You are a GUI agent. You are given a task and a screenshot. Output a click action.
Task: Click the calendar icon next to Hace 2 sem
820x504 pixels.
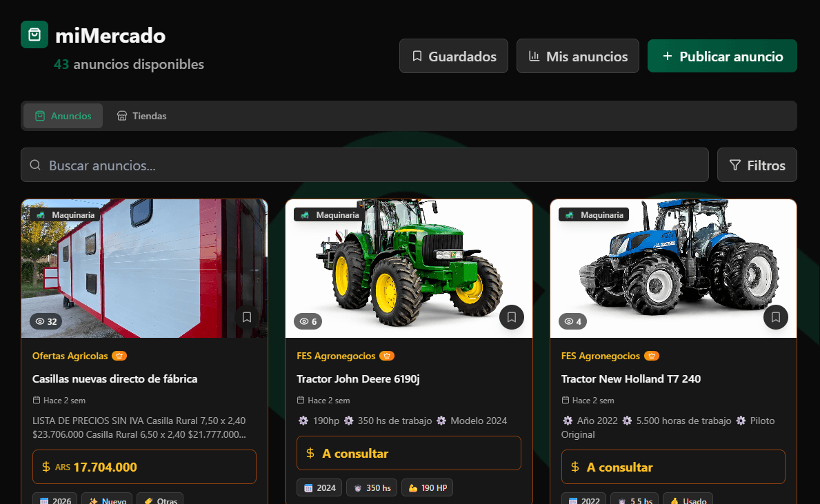[36, 400]
